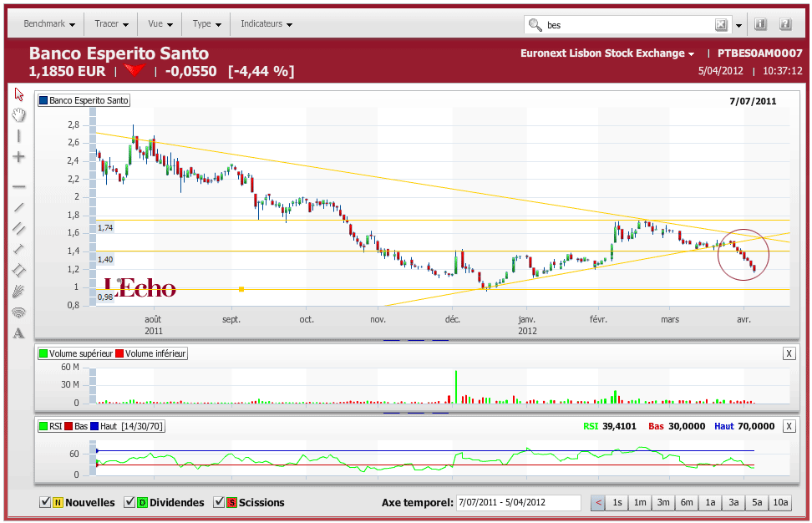This screenshot has height=523, width=812.
Task: Click the ISIN code PTBES0AM0007
Action: click(759, 53)
